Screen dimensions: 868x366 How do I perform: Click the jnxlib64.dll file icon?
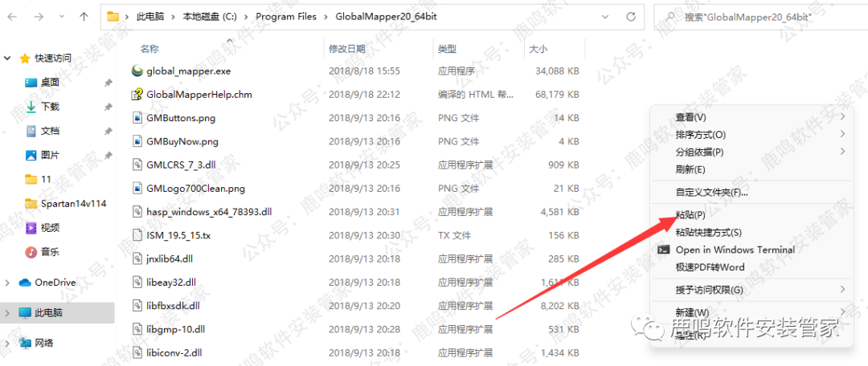coord(137,258)
